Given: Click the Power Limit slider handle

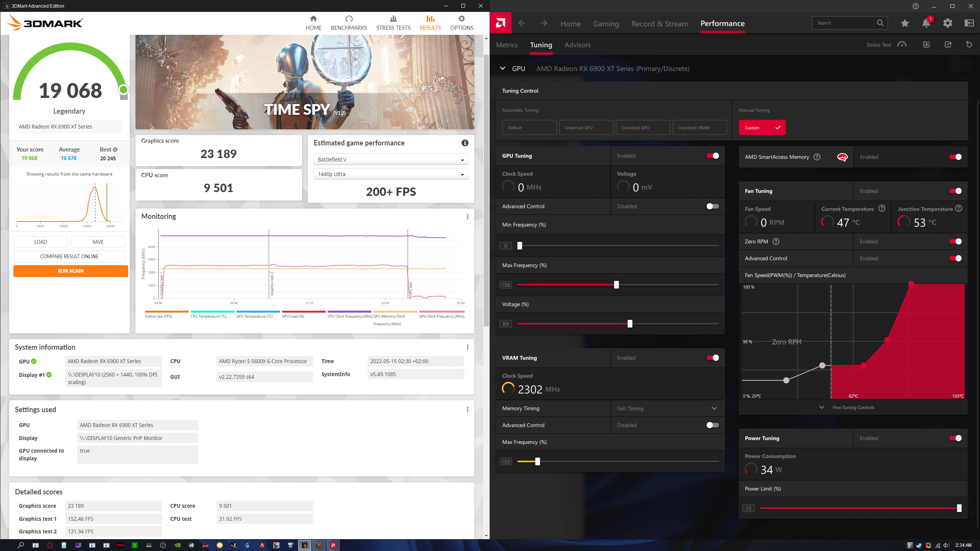Looking at the screenshot, I should tap(959, 508).
